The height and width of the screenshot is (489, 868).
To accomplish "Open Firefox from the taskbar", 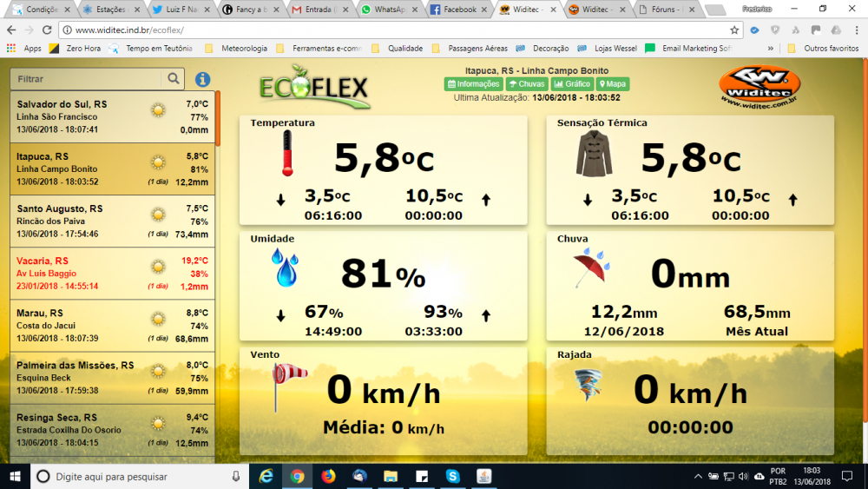I will pyautogui.click(x=328, y=476).
